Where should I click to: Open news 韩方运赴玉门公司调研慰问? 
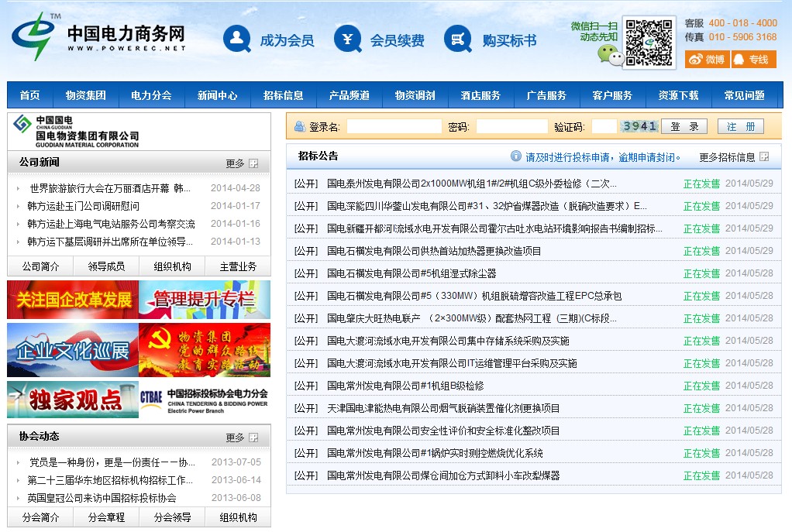pyautogui.click(x=84, y=206)
